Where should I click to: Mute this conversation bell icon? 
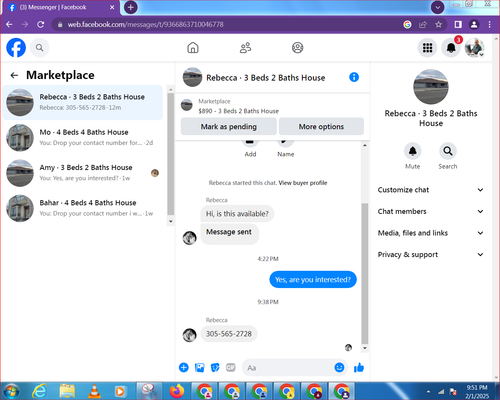[x=413, y=151]
